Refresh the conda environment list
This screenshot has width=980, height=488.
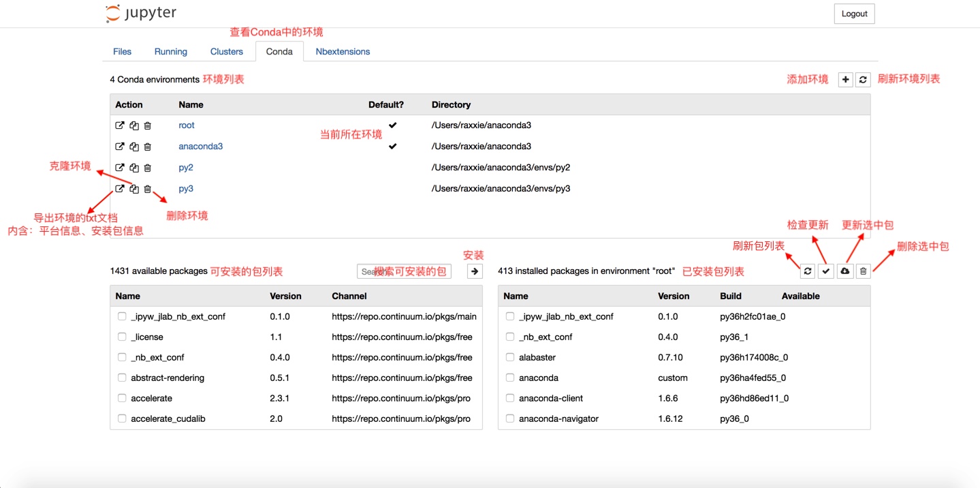tap(862, 79)
